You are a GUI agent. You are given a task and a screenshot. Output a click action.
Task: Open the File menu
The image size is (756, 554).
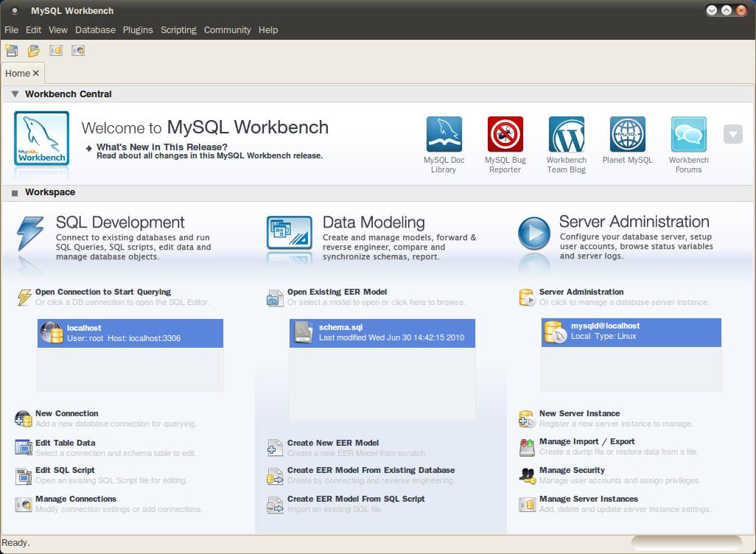click(11, 30)
